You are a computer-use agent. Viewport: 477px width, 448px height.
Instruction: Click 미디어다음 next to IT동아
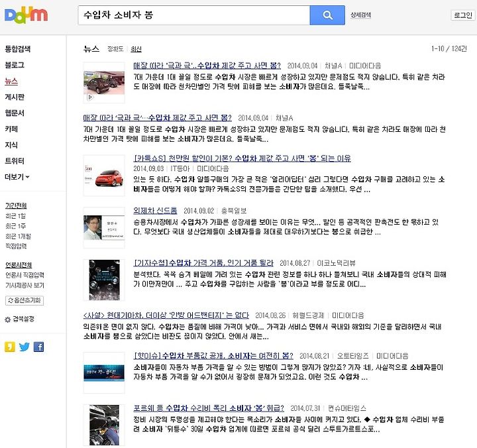coord(213,168)
